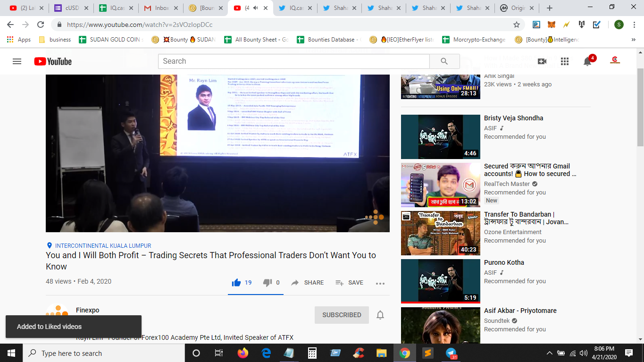The image size is (644, 362).
Task: Reload the page with refresh icon
Action: (x=41, y=25)
